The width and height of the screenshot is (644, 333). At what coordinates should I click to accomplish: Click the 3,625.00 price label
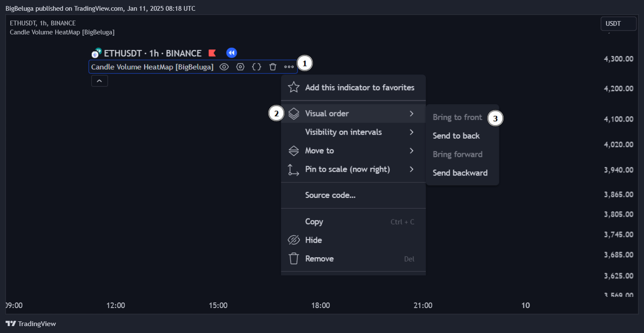click(x=619, y=276)
